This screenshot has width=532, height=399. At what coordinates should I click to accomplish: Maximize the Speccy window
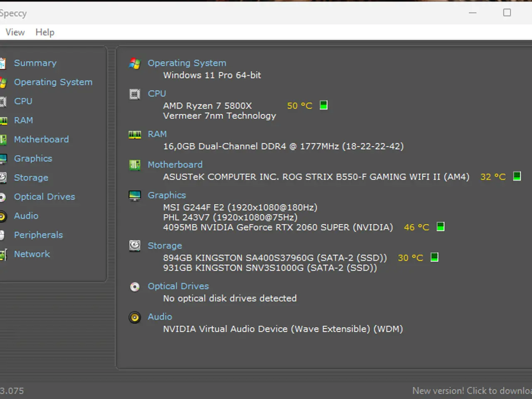(x=507, y=13)
